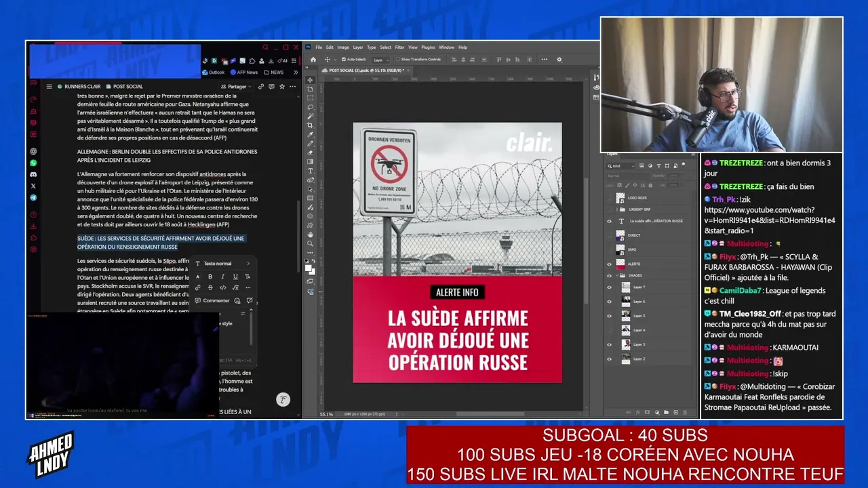868x488 pixels.
Task: Enable the Show Transform Controls checkbox
Action: pos(397,60)
